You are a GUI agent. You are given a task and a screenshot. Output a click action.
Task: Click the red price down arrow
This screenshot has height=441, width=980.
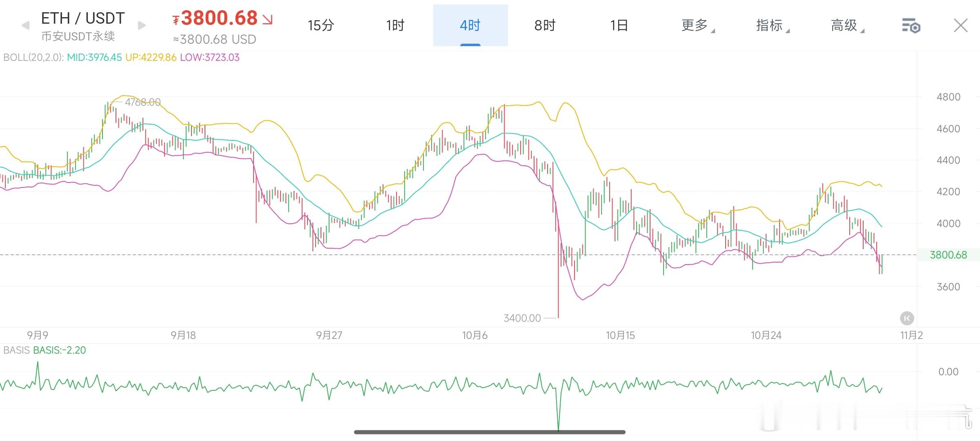point(267,19)
